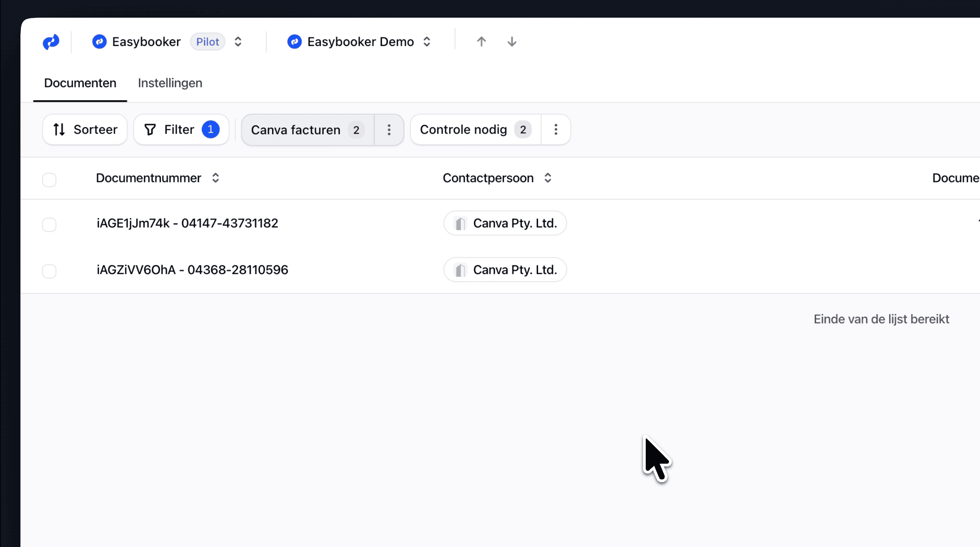Switch to the Instellingen tab
Viewport: 980px width, 547px height.
click(170, 83)
